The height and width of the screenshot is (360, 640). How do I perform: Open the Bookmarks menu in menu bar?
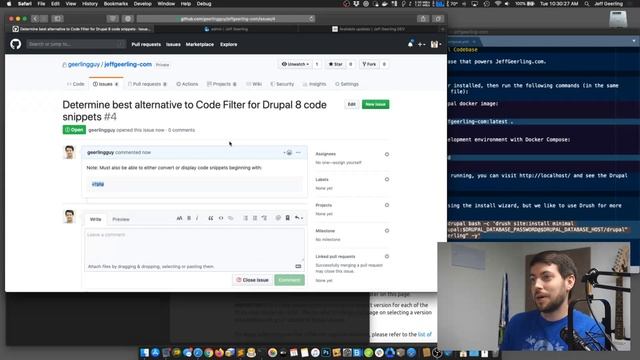click(116, 4)
